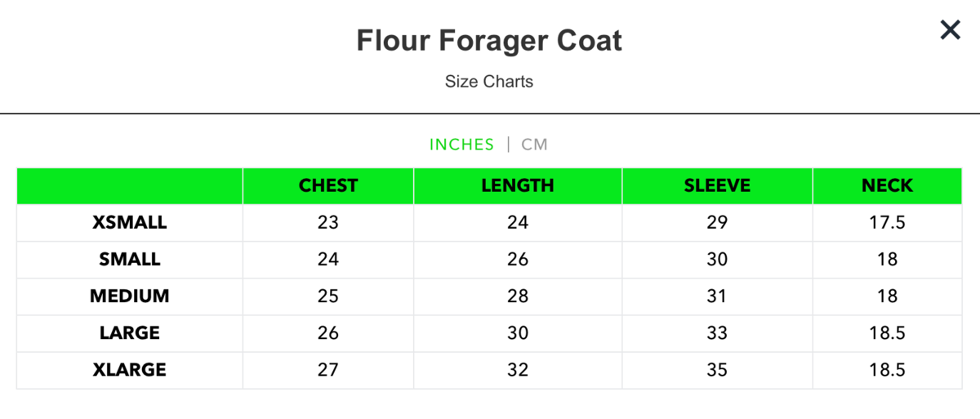
Task: Click the NECK column header
Action: click(887, 185)
